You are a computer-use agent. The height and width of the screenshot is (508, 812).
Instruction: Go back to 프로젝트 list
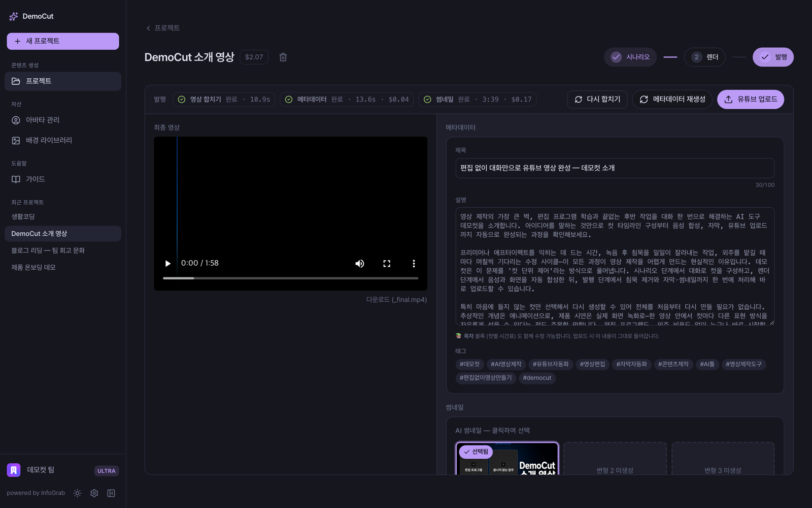click(x=163, y=28)
